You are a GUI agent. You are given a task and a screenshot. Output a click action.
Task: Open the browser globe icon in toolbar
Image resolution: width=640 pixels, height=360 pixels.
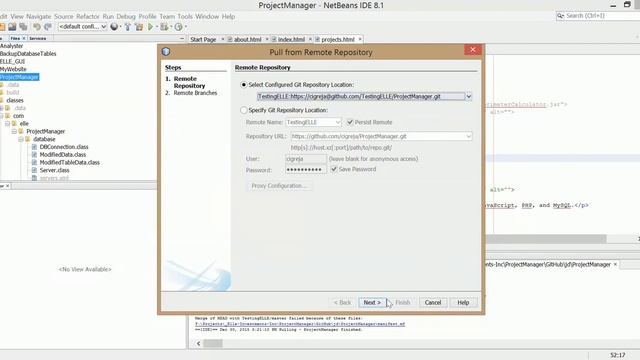pos(114,27)
